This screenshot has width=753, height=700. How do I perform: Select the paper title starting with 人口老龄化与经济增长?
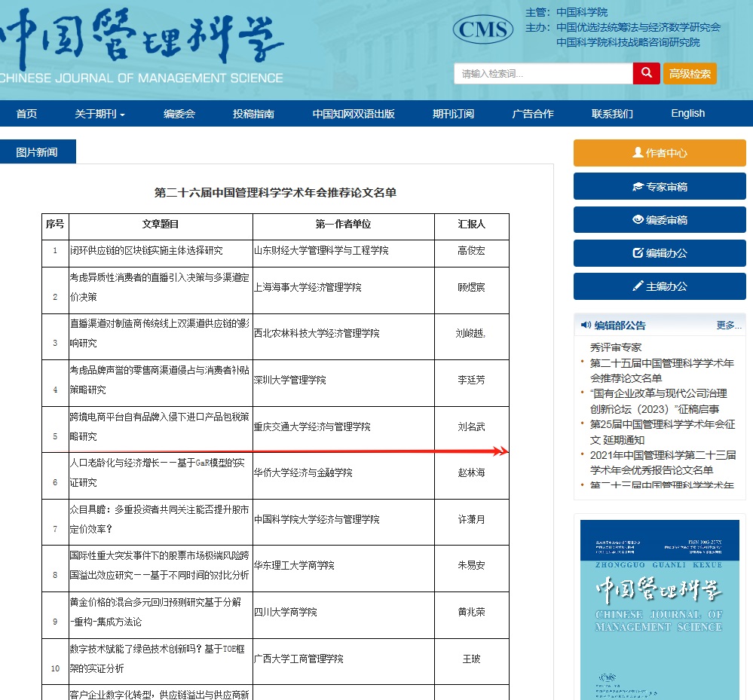(158, 473)
